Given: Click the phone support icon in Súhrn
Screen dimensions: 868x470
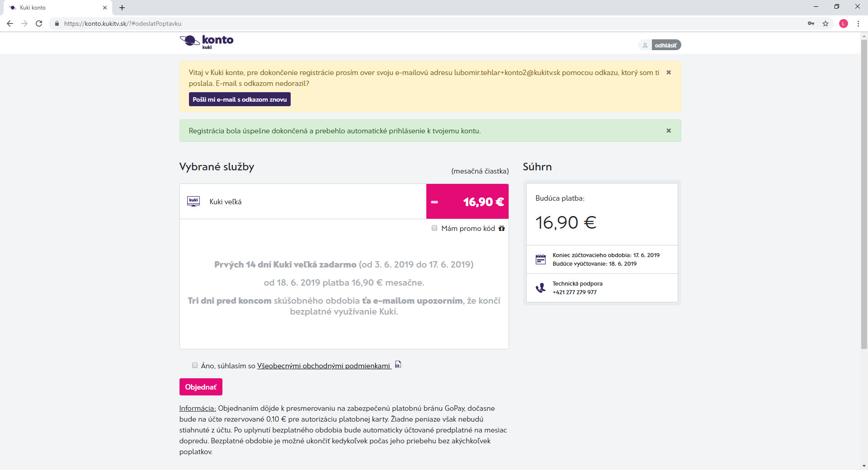Looking at the screenshot, I should (541, 288).
